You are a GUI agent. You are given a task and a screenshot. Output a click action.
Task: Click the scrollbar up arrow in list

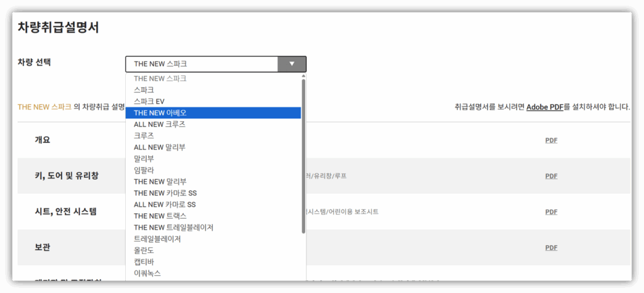(304, 76)
